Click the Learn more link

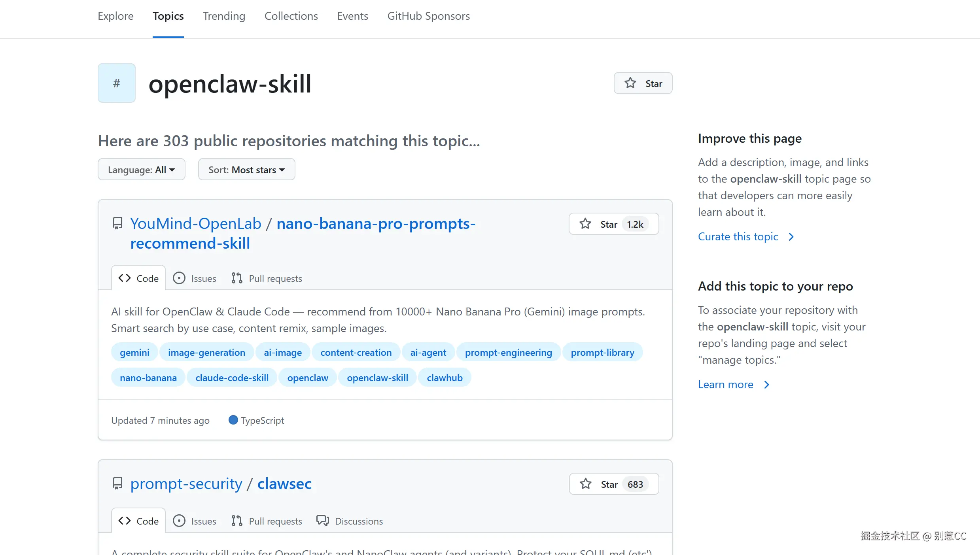(725, 384)
